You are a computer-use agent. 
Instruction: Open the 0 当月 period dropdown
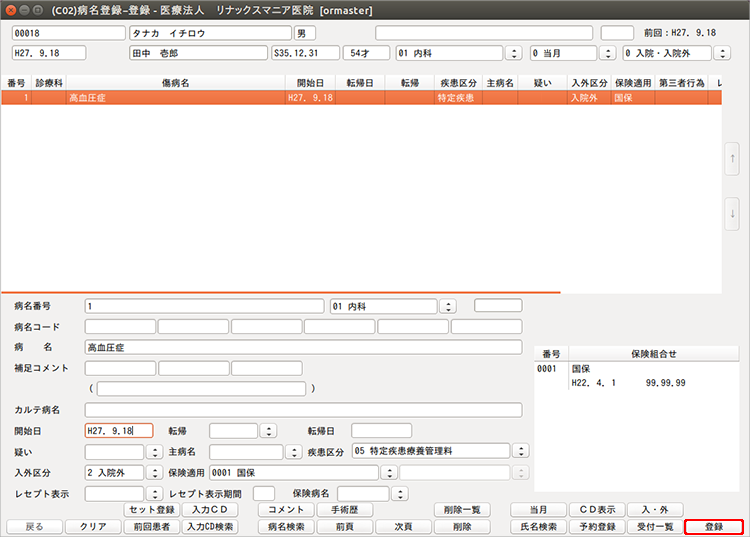[x=608, y=53]
